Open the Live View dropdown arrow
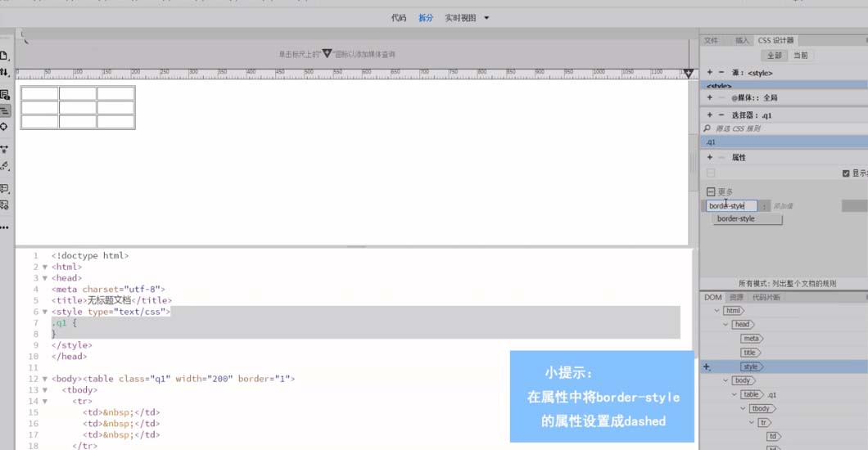This screenshot has height=450, width=868. point(486,17)
